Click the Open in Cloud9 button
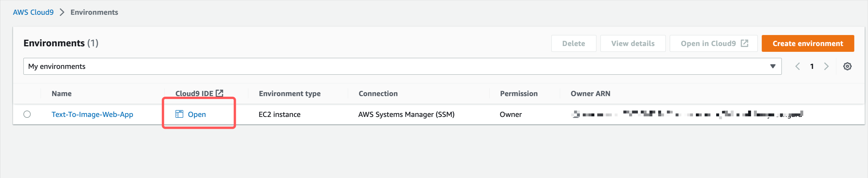The height and width of the screenshot is (178, 868). tap(713, 43)
